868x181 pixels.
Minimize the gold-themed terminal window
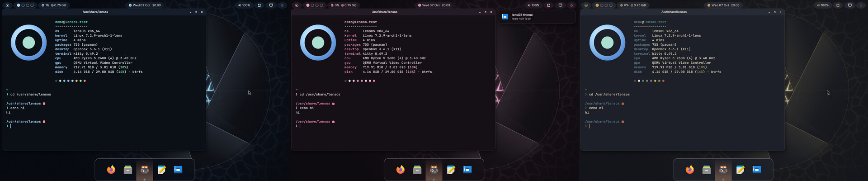tap(769, 12)
